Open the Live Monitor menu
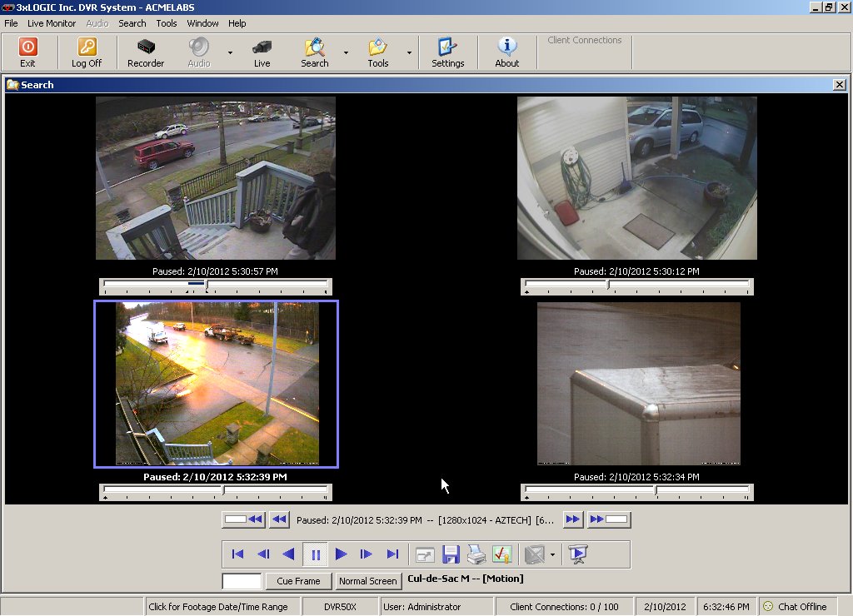Image resolution: width=853 pixels, height=616 pixels. (52, 23)
